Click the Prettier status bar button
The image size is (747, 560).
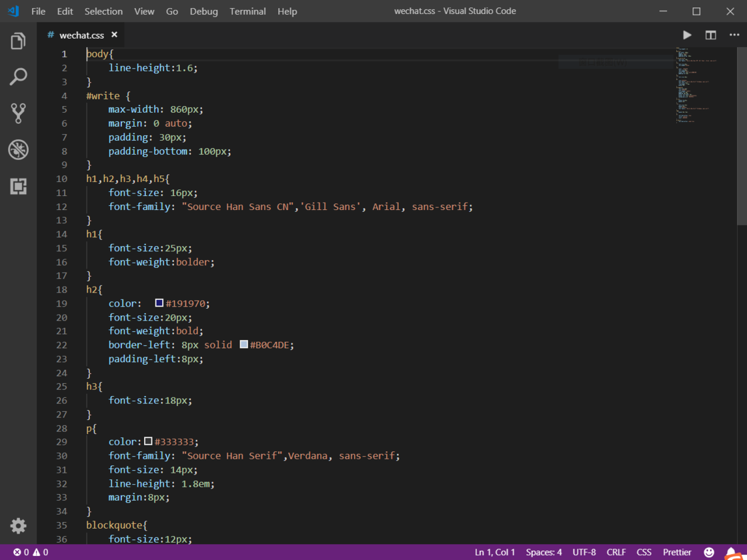pyautogui.click(x=677, y=552)
